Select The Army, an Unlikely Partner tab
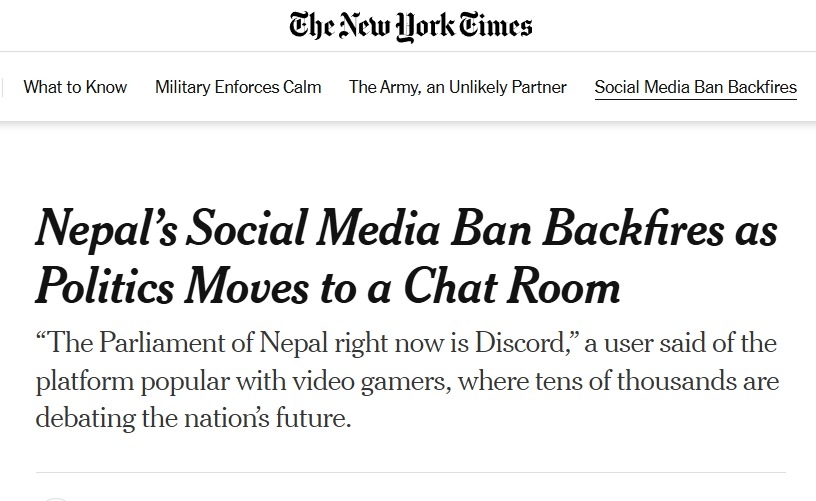816x501 pixels. pyautogui.click(x=457, y=87)
